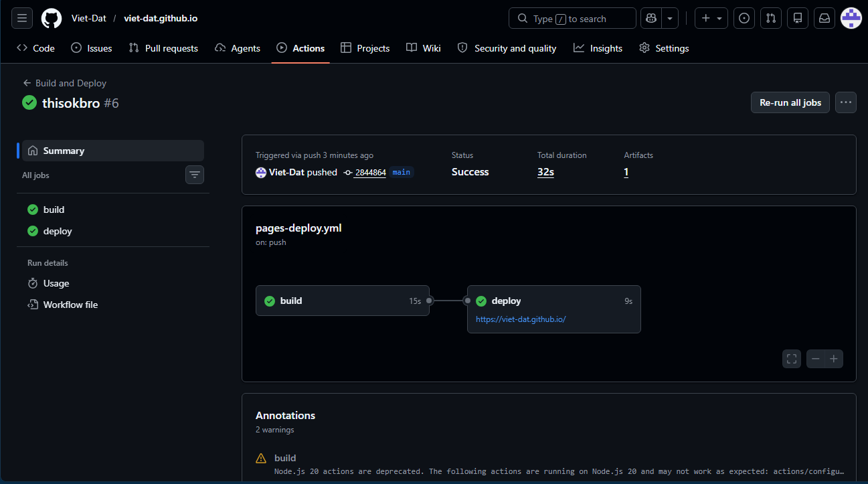
Task: Expand the Copilot dropdown arrow
Action: [x=671, y=18]
